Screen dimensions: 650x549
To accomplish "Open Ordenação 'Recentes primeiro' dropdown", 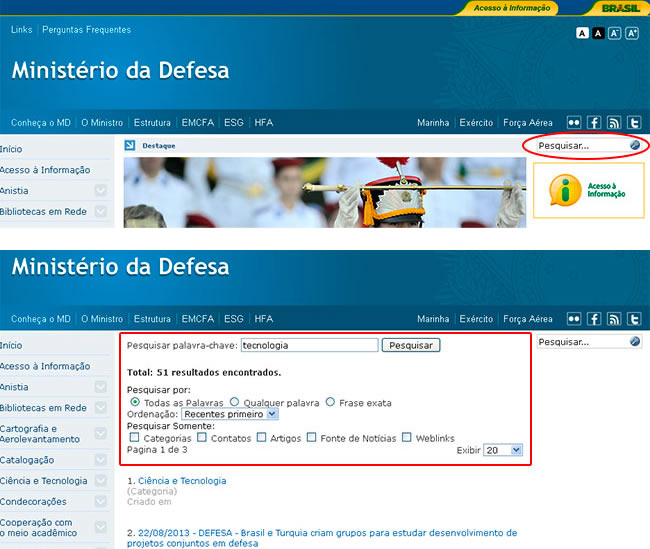I will 230,414.
